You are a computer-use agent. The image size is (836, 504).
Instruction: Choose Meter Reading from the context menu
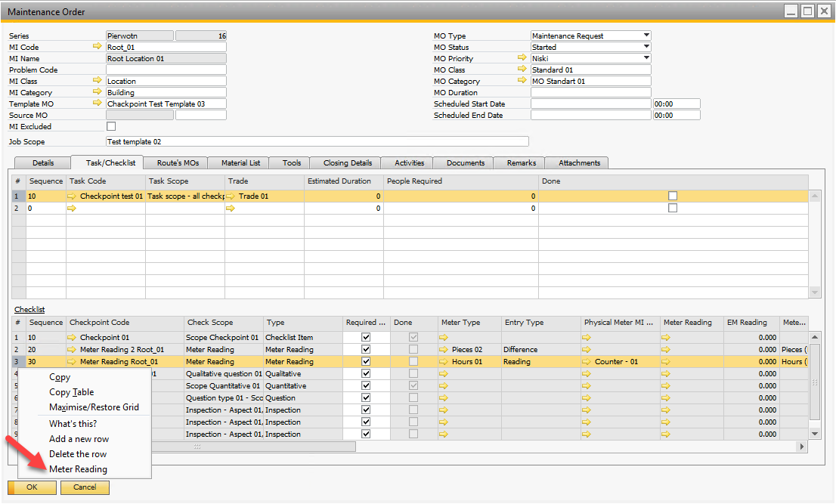pos(78,469)
